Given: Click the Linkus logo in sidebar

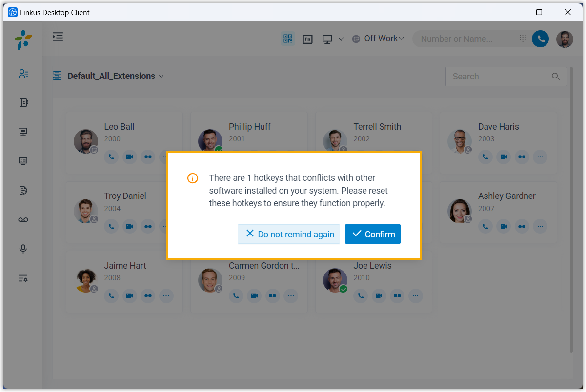Looking at the screenshot, I should point(23,39).
